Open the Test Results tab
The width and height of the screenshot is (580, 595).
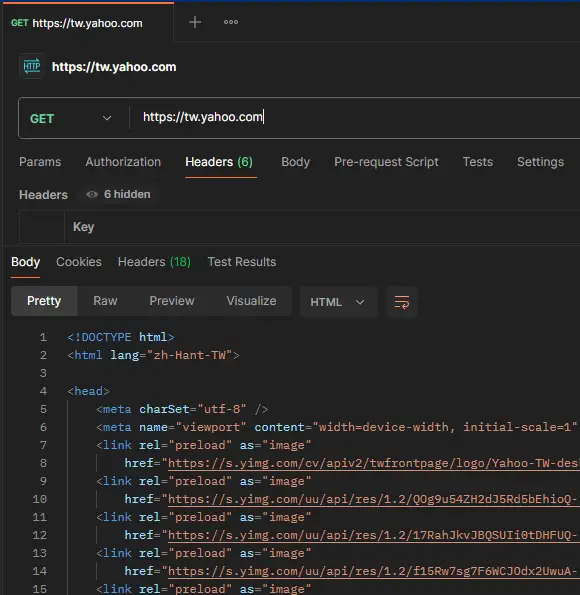pos(242,262)
